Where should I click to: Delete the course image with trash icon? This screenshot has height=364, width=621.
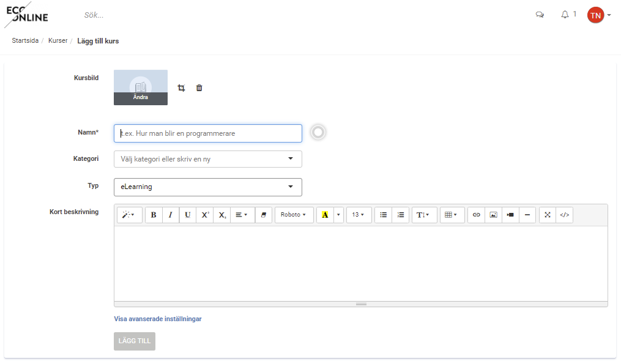pos(199,88)
